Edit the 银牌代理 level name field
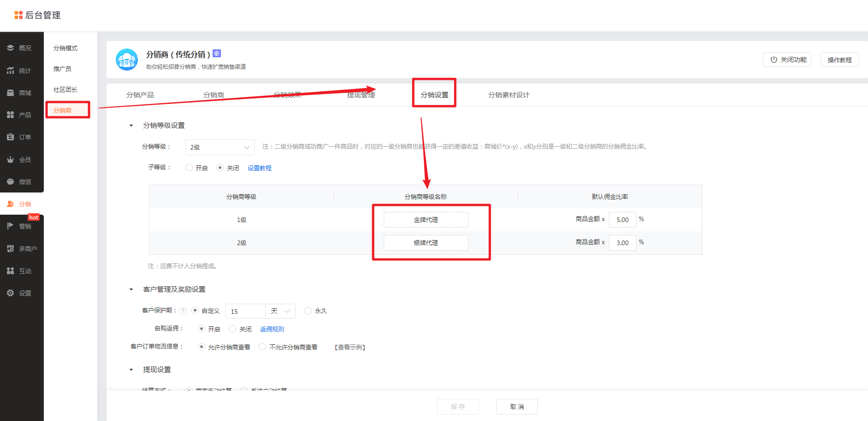Image resolution: width=868 pixels, height=421 pixels. pos(426,243)
